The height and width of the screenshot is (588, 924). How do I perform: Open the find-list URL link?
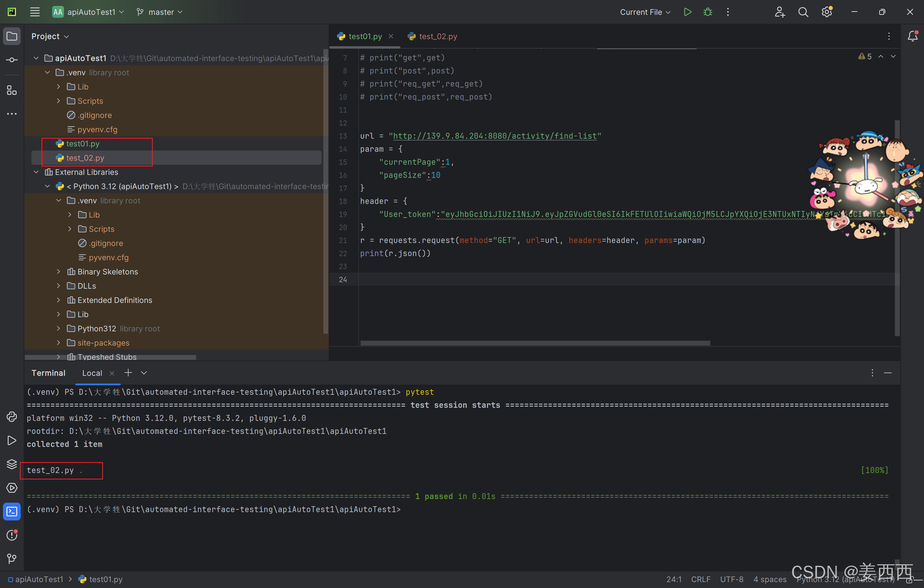click(495, 135)
